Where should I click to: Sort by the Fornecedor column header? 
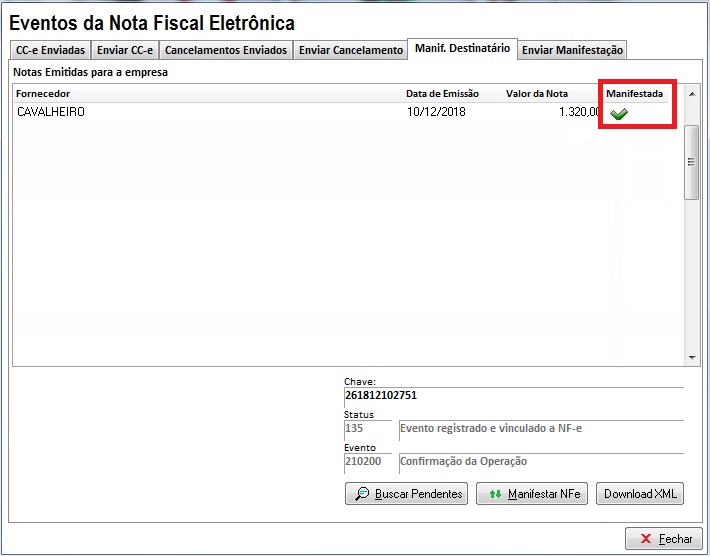43,94
